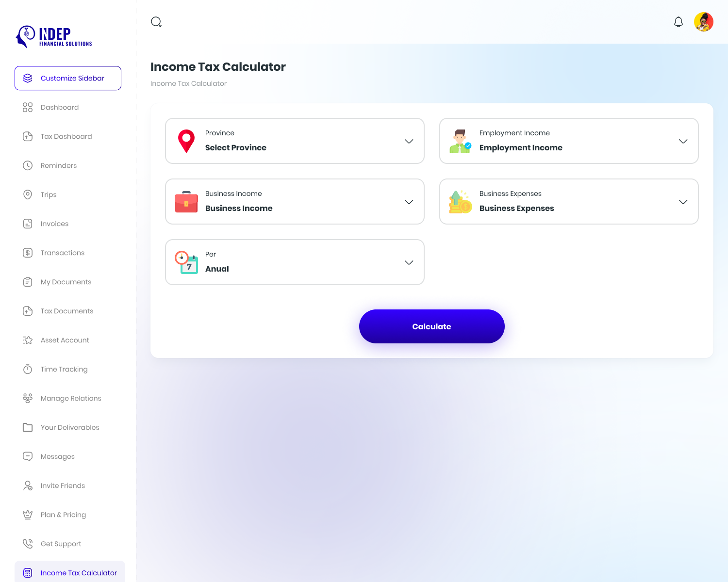Click the calendar clock Per icon

pyautogui.click(x=186, y=262)
